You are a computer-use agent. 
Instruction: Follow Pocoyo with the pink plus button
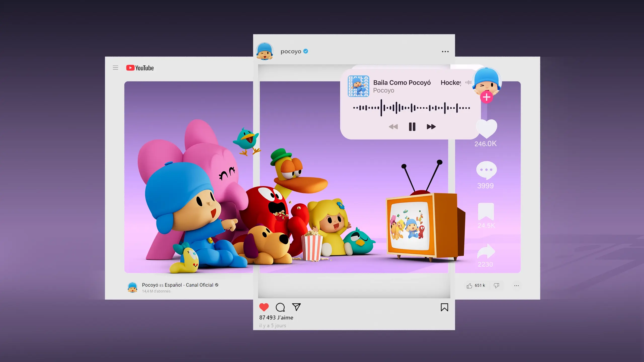[x=487, y=97]
